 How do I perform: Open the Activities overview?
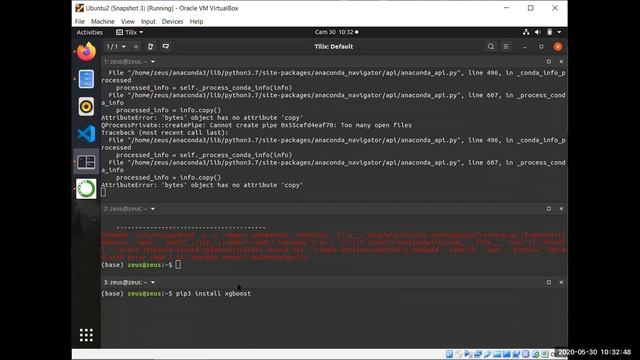[x=90, y=32]
